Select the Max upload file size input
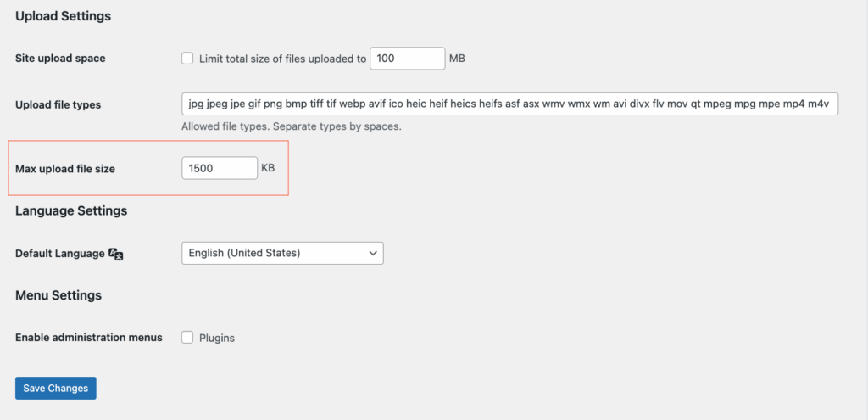 click(x=220, y=168)
